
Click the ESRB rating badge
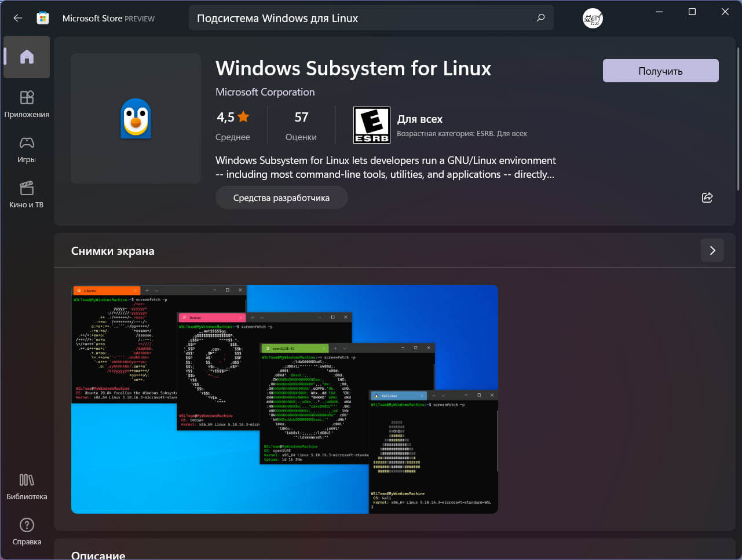point(372,125)
